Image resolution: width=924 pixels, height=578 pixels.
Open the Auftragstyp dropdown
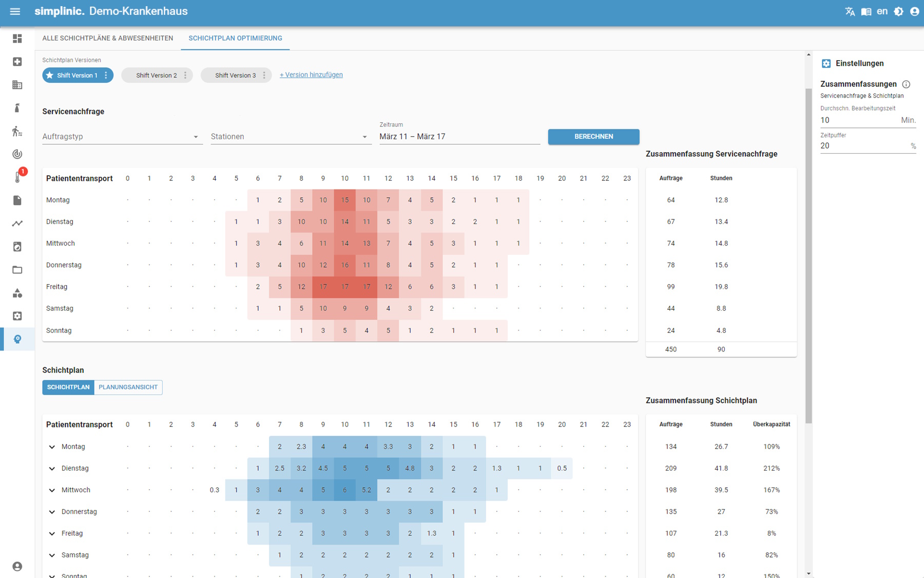[x=122, y=136]
